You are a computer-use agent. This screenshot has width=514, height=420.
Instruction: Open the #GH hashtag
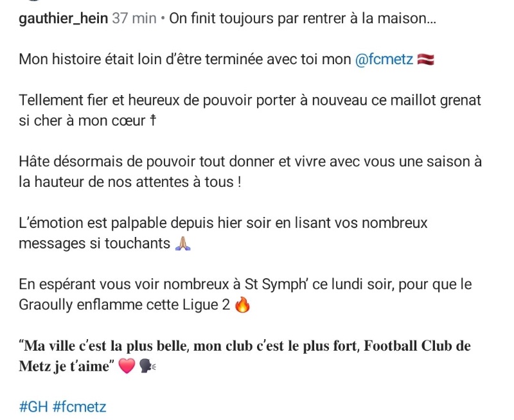(x=33, y=407)
